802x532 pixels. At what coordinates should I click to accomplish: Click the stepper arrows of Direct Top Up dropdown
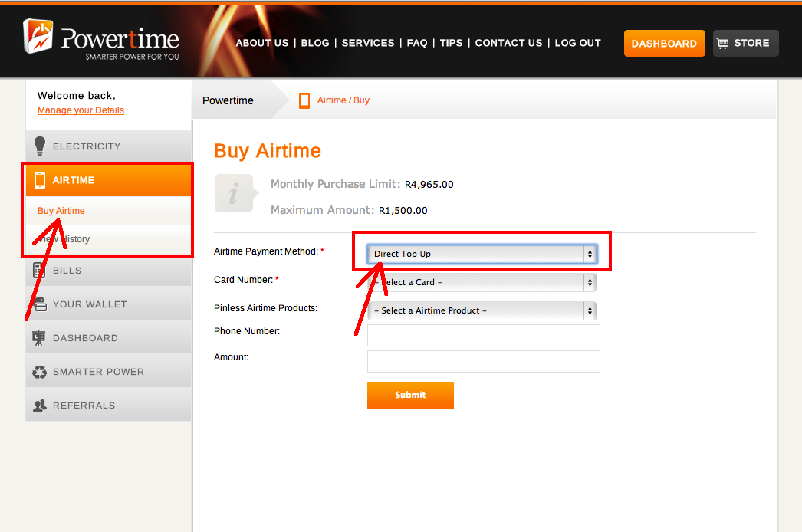(590, 254)
